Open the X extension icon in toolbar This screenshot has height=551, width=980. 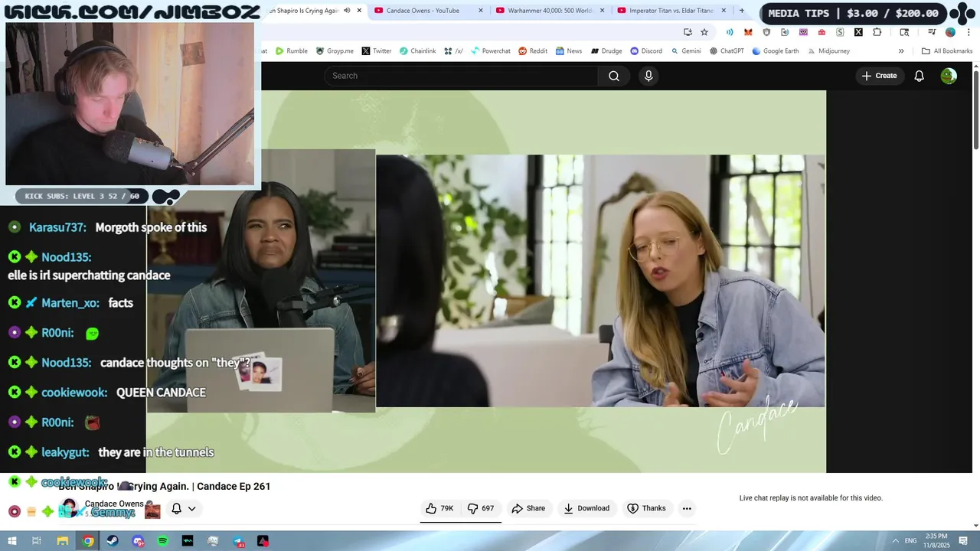[858, 32]
